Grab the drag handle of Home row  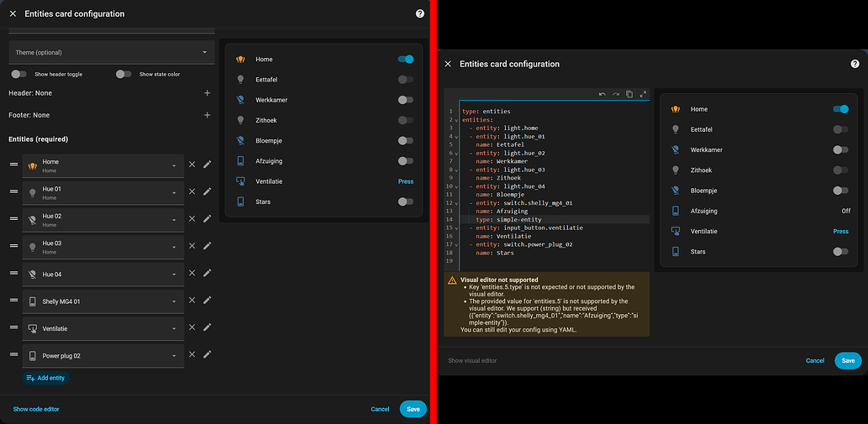[x=13, y=165]
